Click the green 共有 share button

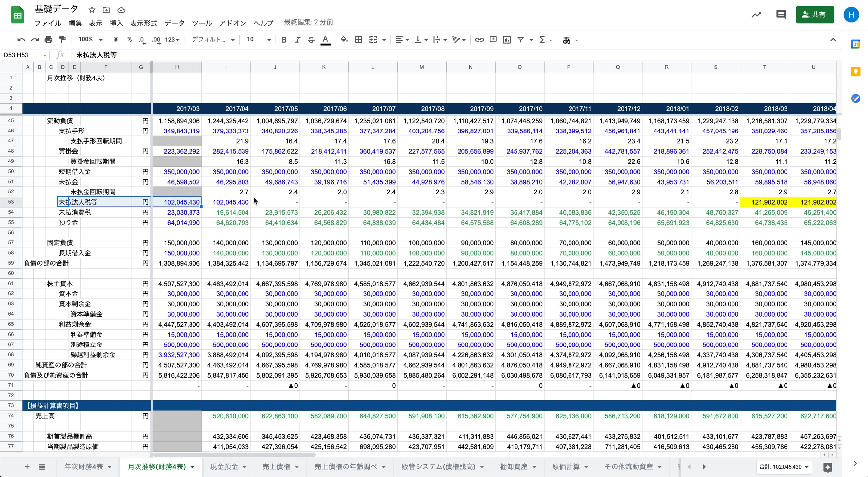coord(815,15)
